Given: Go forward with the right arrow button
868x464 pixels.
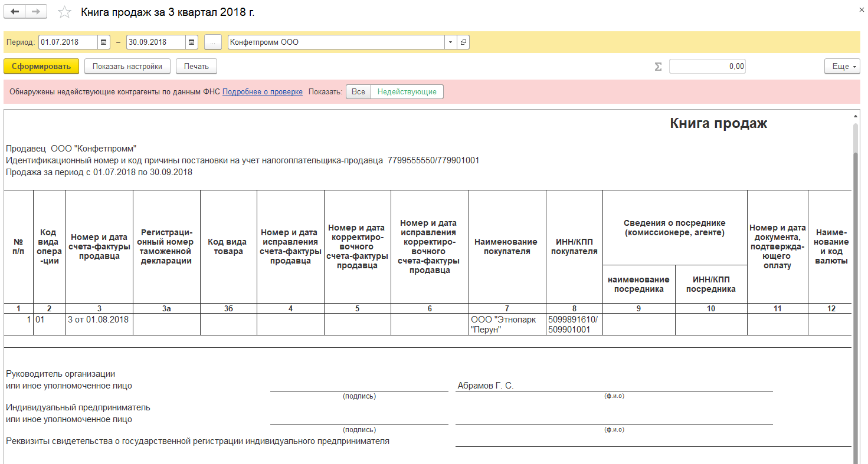Looking at the screenshot, I should (37, 12).
